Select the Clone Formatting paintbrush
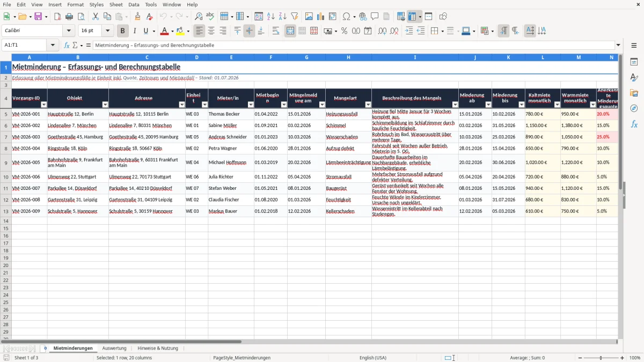The height and width of the screenshot is (362, 644). (x=138, y=17)
